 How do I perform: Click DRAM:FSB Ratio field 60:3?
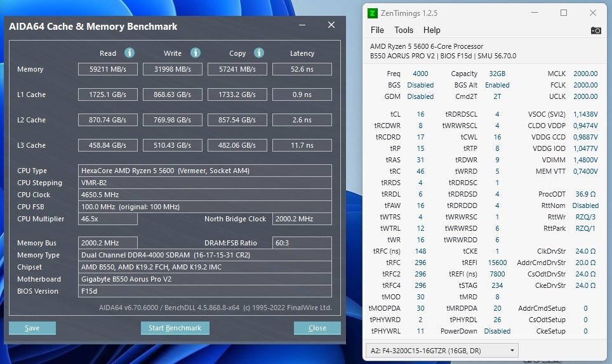(302, 243)
